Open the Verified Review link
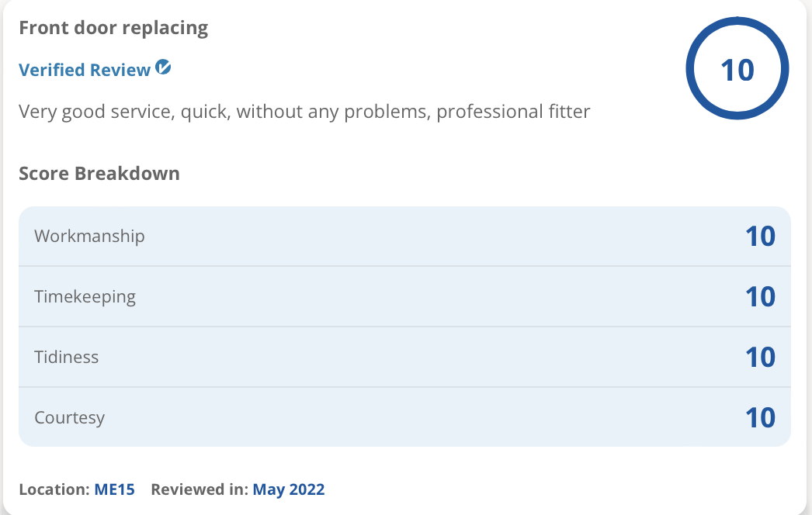 [x=85, y=70]
